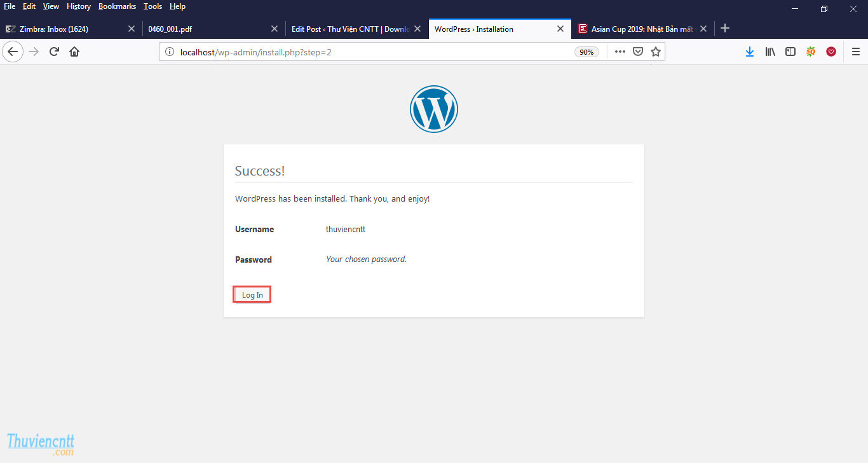Switch to the Asian Cup 2019 tab
This screenshot has width=868, height=463.
(643, 29)
